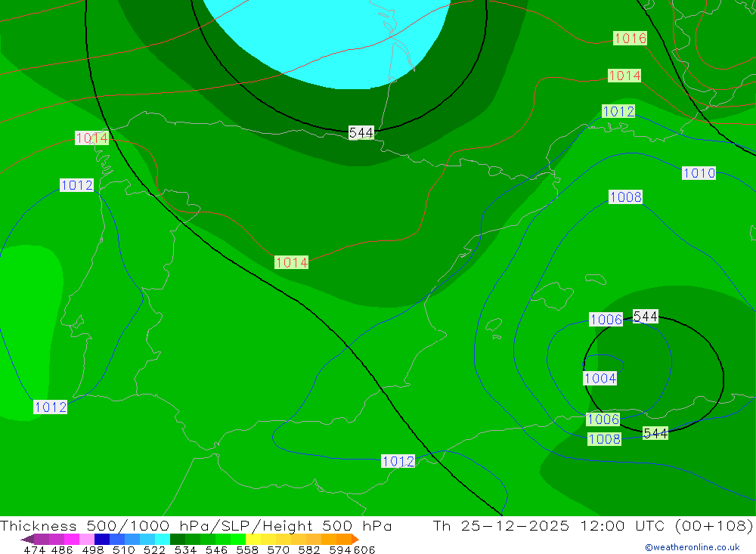Image resolution: width=756 pixels, height=554 pixels.
Task: Pick the dark blue legend swatch
Action: (x=102, y=539)
